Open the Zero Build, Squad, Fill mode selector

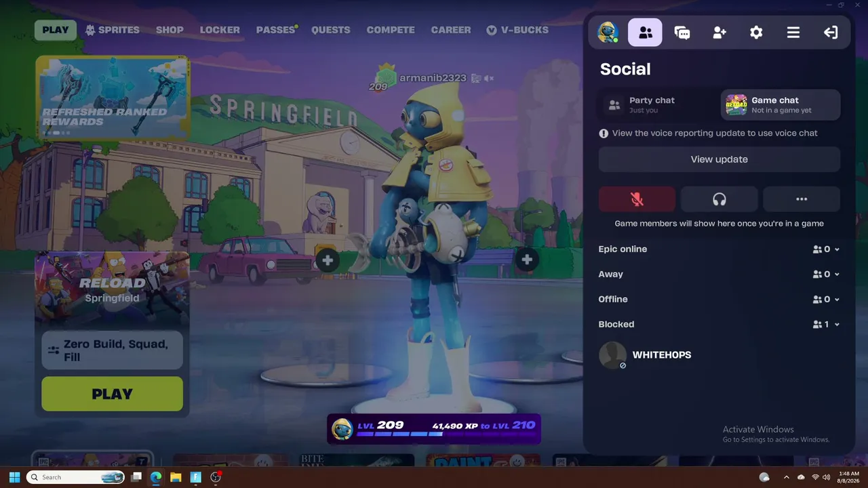pos(113,350)
